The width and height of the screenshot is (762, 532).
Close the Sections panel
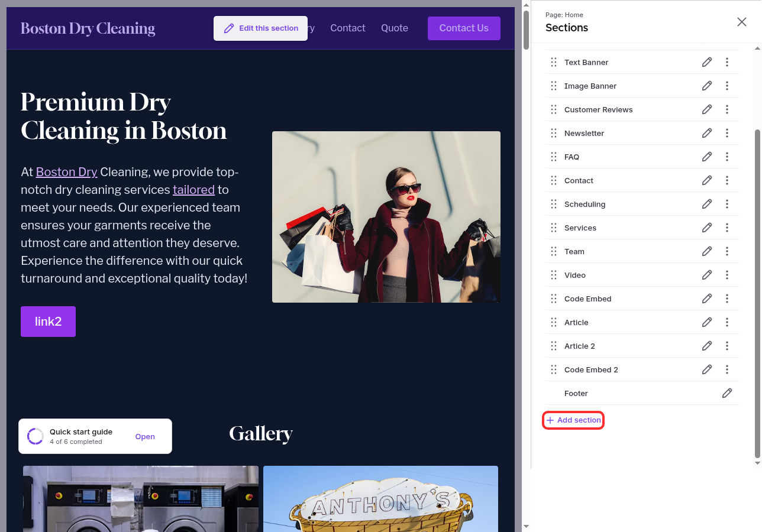tap(742, 22)
